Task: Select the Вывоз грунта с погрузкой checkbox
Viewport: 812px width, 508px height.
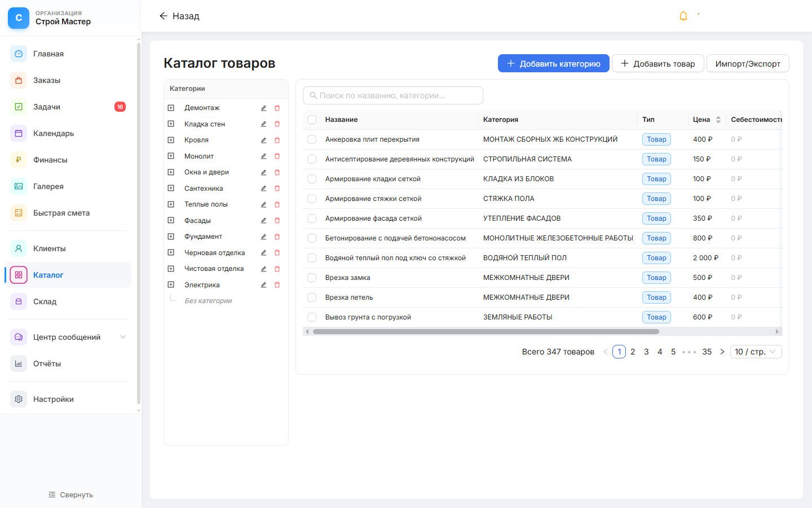Action: click(312, 317)
